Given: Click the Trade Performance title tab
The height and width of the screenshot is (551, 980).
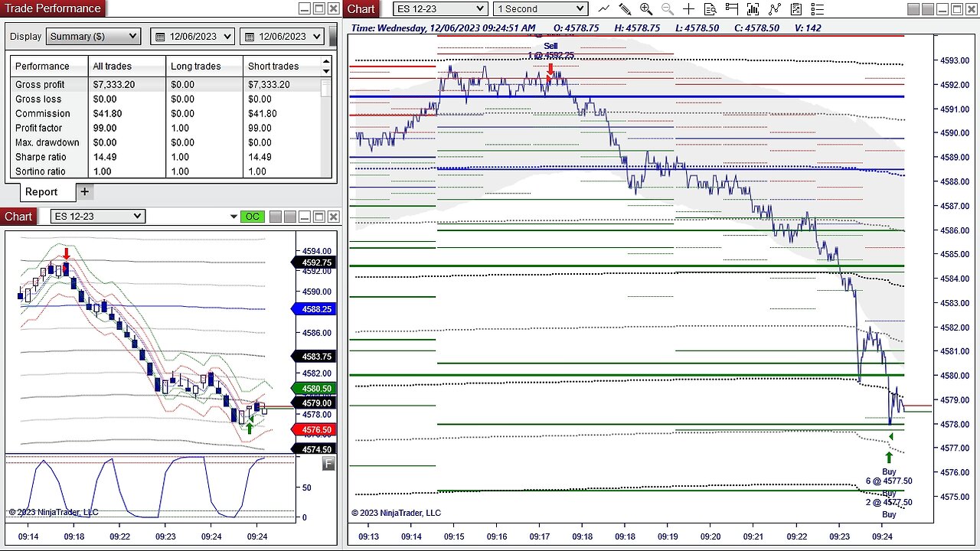Looking at the screenshot, I should (53, 8).
